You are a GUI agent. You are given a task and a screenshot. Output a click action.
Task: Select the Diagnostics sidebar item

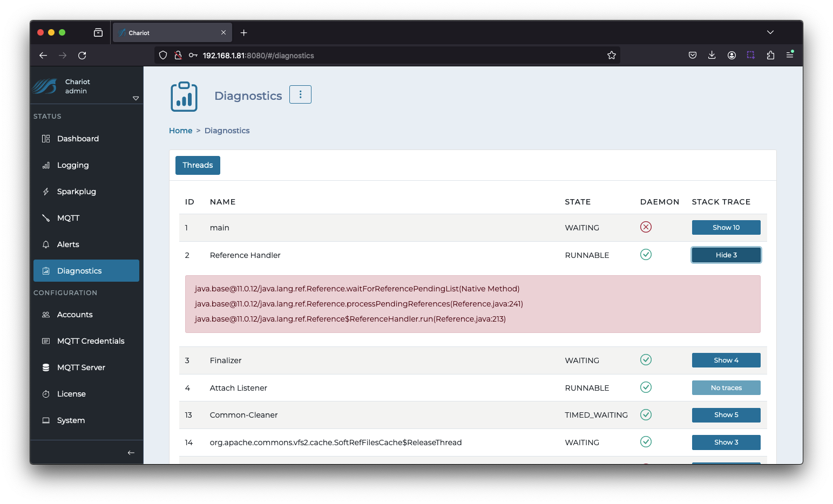point(86,271)
